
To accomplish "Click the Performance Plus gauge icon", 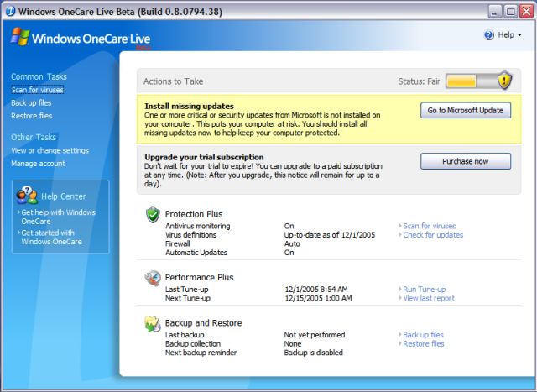I will 153,278.
